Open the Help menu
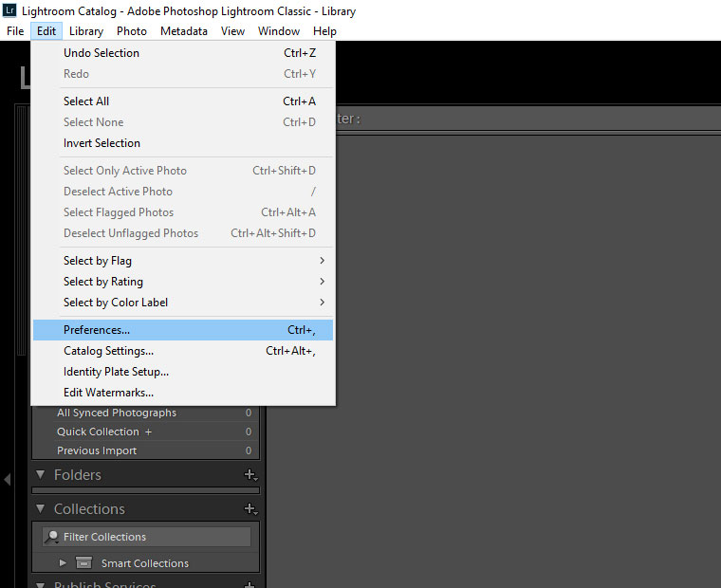Viewport: 721px width, 588px height. [x=324, y=31]
